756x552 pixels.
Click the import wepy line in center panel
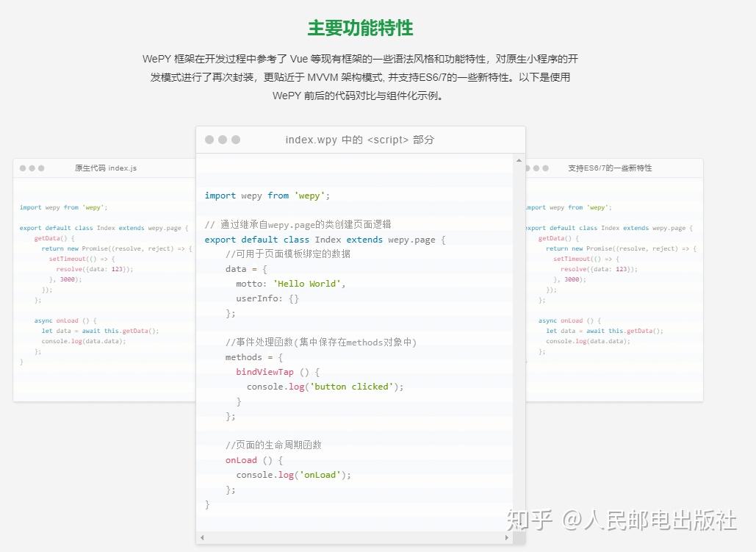click(x=267, y=196)
